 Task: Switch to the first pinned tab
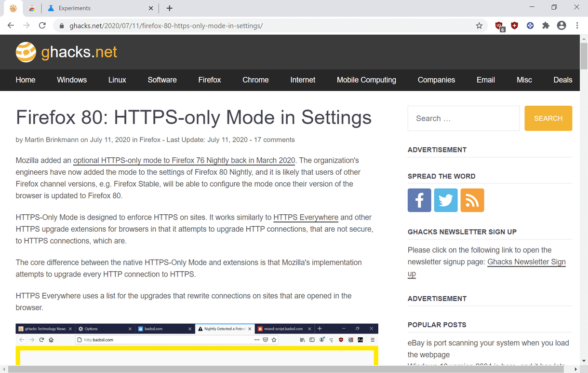tap(13, 8)
